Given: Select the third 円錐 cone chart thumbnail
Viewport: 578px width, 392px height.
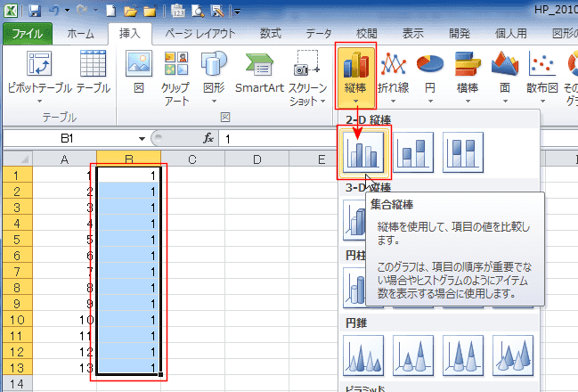Looking at the screenshot, I should tap(463, 355).
